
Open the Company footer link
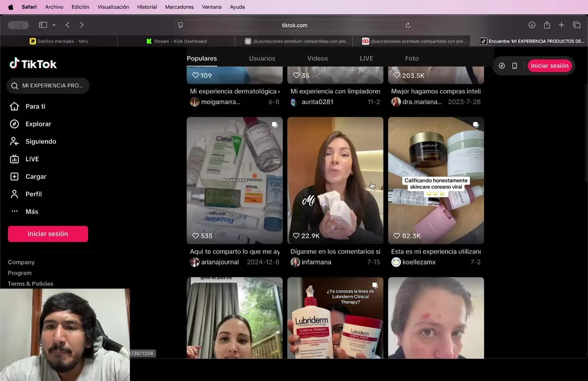(21, 262)
